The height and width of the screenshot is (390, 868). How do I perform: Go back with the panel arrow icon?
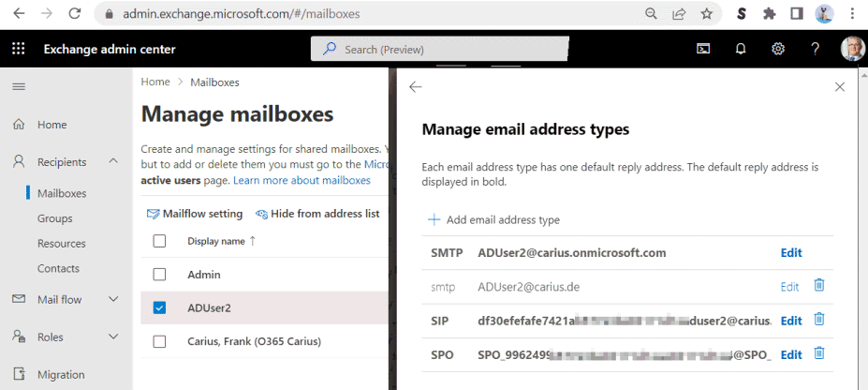click(415, 87)
